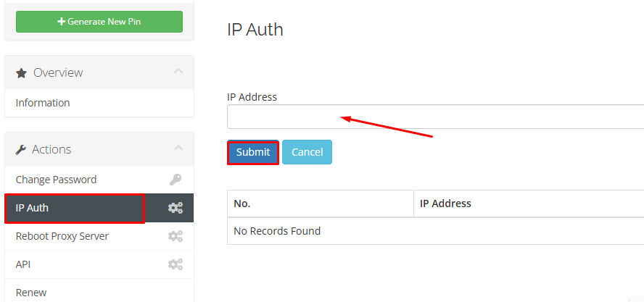Click the star icon in Overview header
This screenshot has width=644, height=302.
tap(22, 72)
